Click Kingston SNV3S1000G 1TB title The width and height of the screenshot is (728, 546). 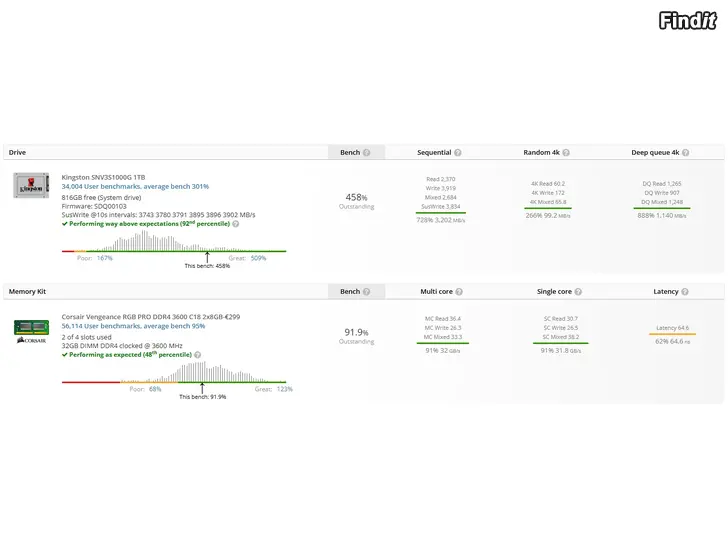pos(103,177)
